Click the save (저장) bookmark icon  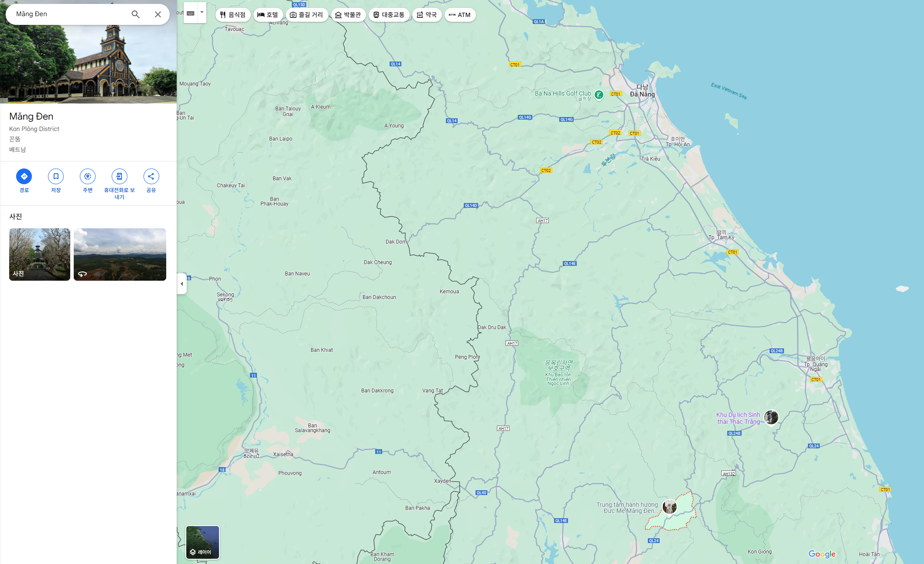click(x=56, y=176)
